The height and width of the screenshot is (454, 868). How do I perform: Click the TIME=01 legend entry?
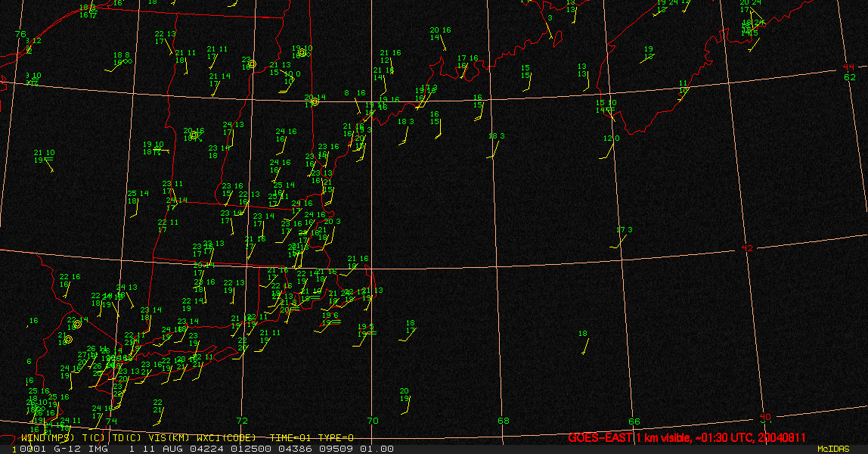click(x=290, y=438)
